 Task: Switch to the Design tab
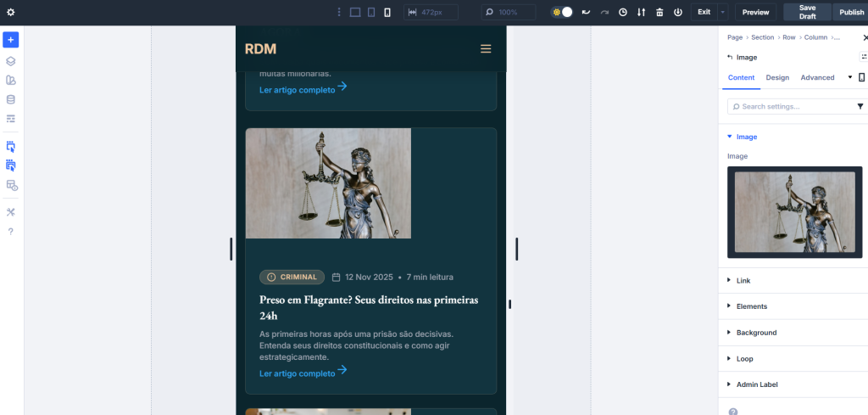(x=777, y=77)
